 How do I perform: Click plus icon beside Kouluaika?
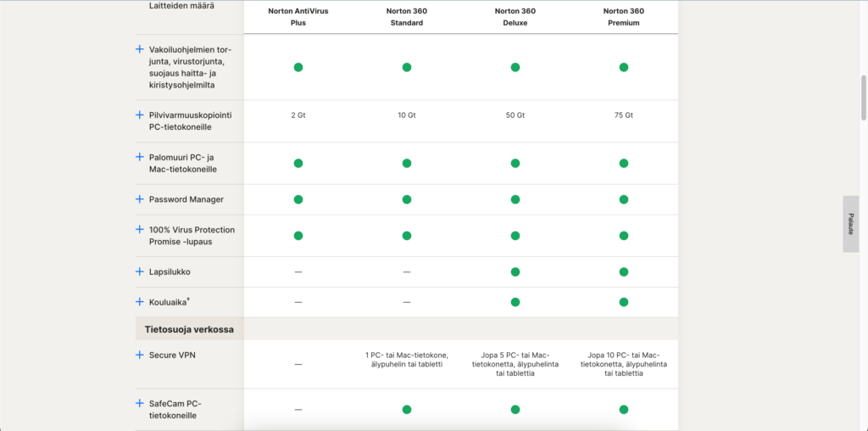[140, 302]
